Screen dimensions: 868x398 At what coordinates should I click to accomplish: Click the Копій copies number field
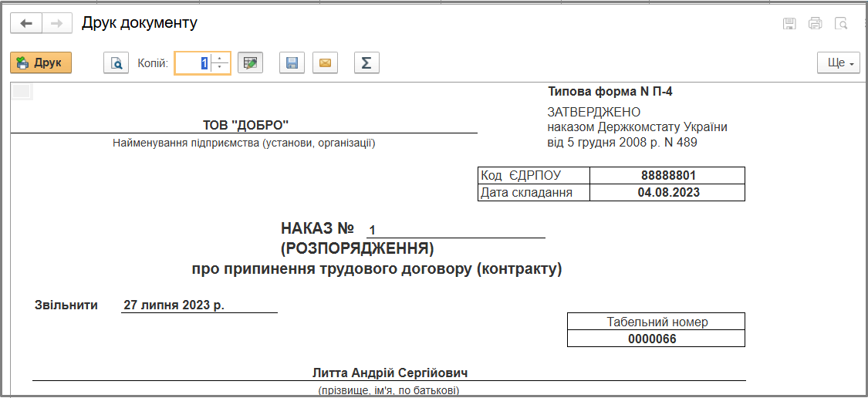click(x=193, y=63)
